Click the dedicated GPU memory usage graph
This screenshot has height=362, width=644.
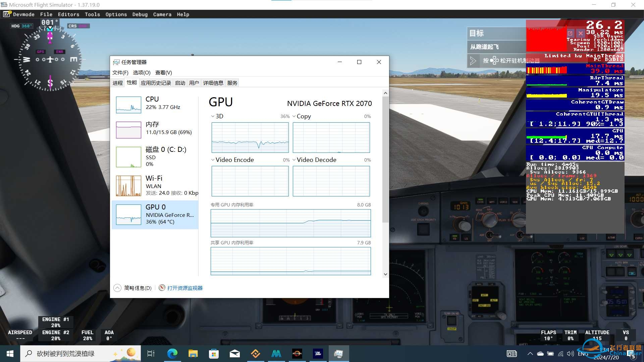point(290,223)
